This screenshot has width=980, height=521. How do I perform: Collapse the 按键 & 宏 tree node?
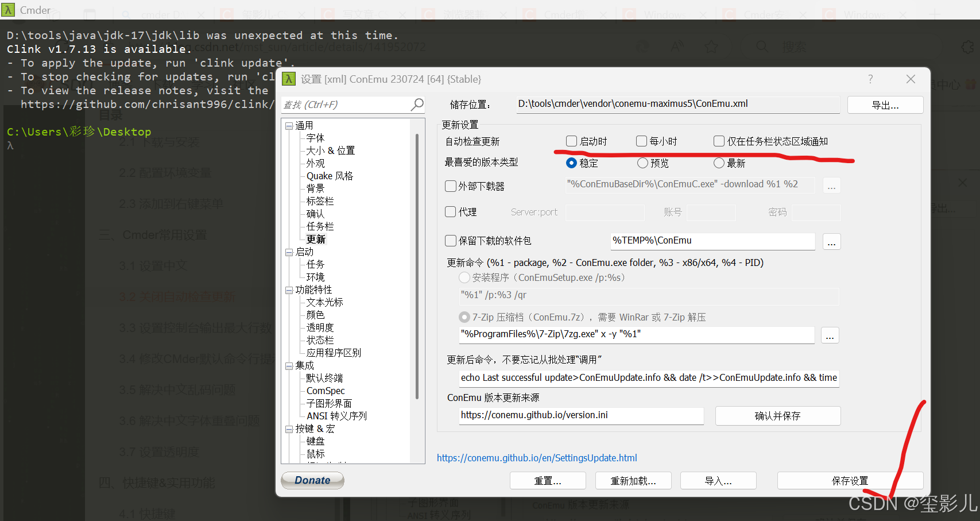tap(289, 429)
